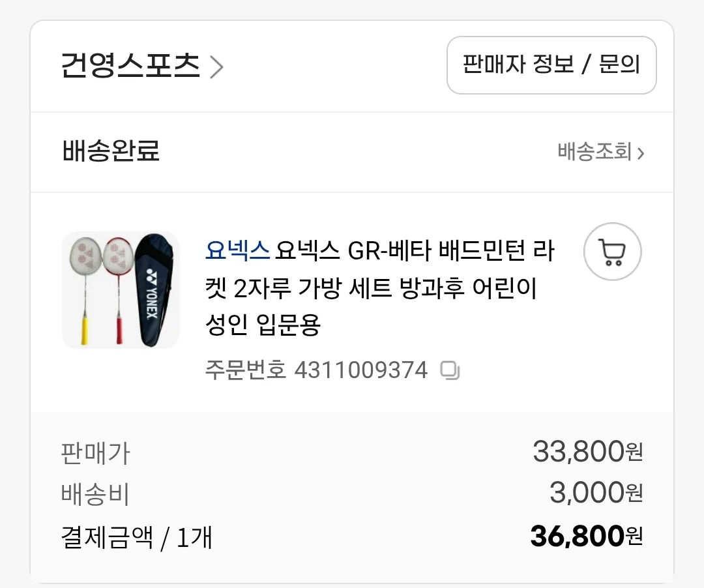Open the 건영스포츠 store page
This screenshot has height=588, width=704.
130,66
